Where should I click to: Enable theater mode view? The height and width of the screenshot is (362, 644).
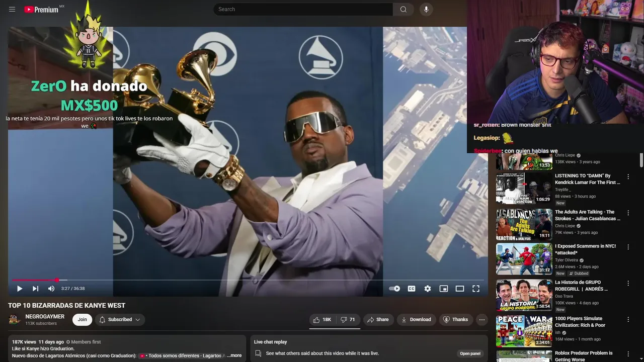pos(460,289)
